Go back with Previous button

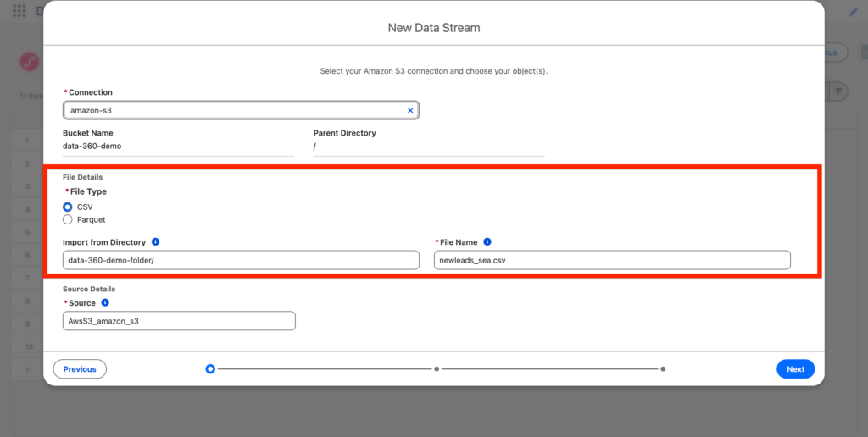point(80,369)
